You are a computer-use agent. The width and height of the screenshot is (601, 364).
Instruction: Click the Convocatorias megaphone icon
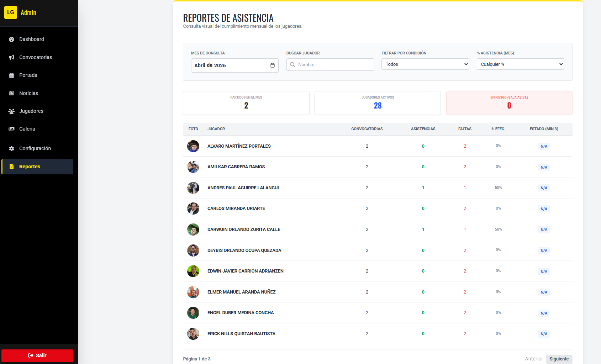11,57
